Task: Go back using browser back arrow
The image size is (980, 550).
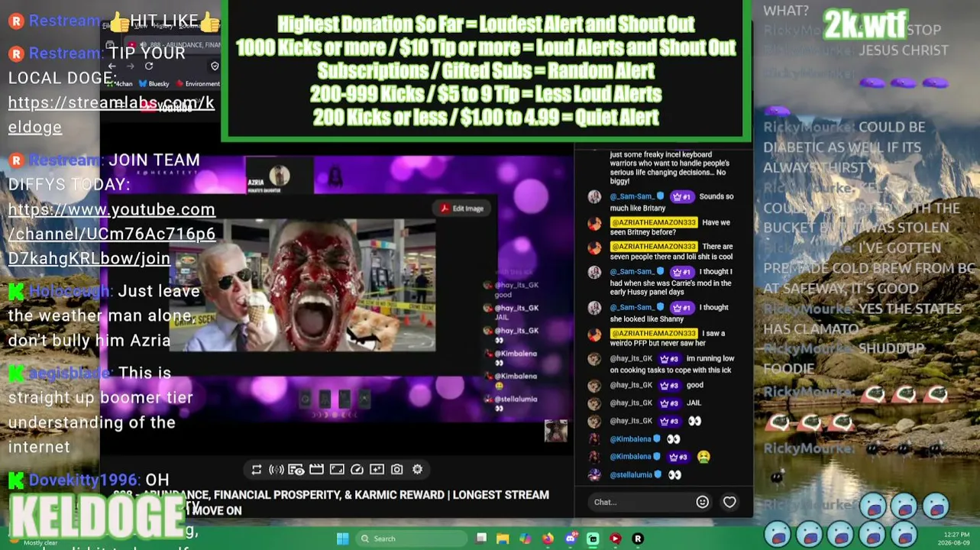Action: (x=112, y=66)
